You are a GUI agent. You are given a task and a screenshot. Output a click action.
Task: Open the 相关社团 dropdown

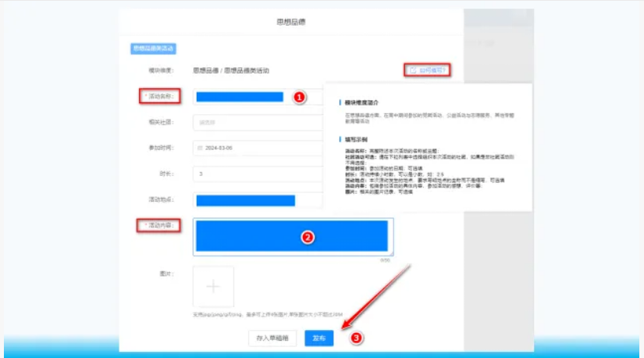[x=258, y=122]
